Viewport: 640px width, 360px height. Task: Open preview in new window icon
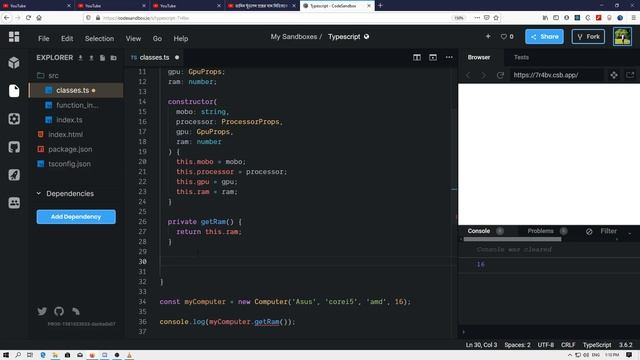coord(630,75)
